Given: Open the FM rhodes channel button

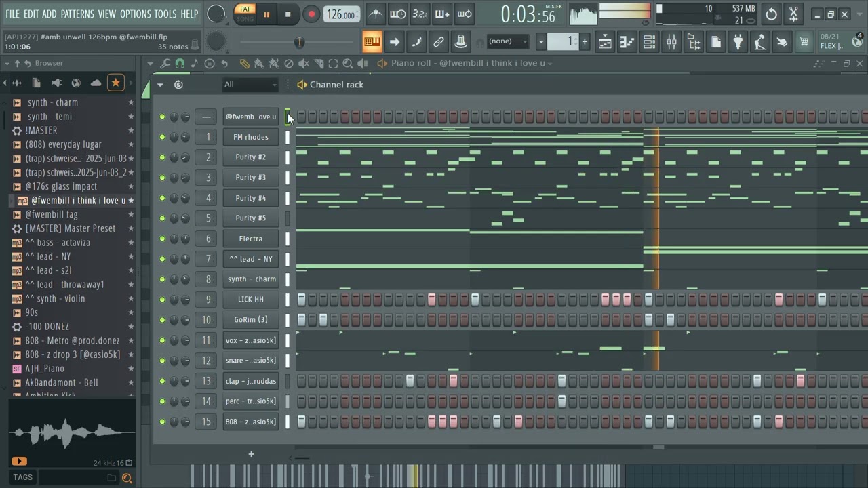Looking at the screenshot, I should click(251, 137).
